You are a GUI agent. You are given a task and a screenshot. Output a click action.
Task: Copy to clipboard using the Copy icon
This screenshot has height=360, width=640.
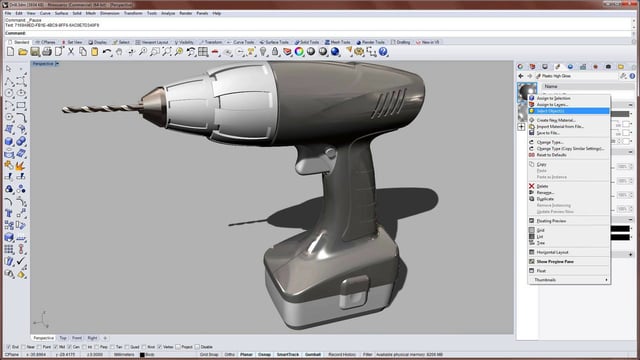83,51
